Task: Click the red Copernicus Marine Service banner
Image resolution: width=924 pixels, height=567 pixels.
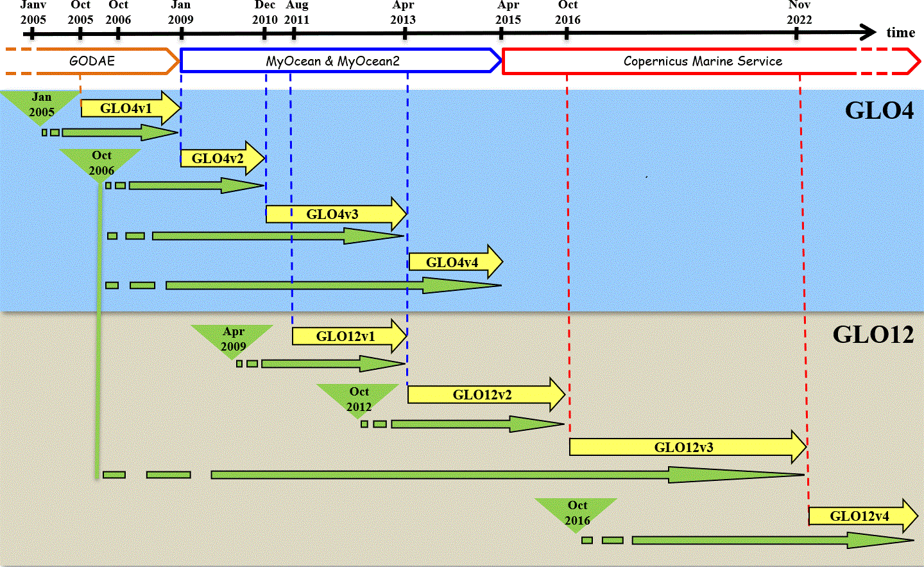Action: 703,61
